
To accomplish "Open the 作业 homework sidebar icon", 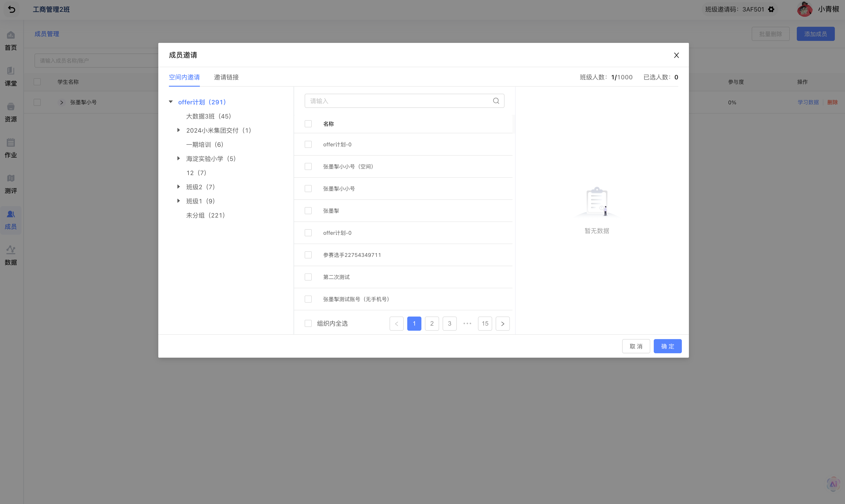I will click(11, 142).
